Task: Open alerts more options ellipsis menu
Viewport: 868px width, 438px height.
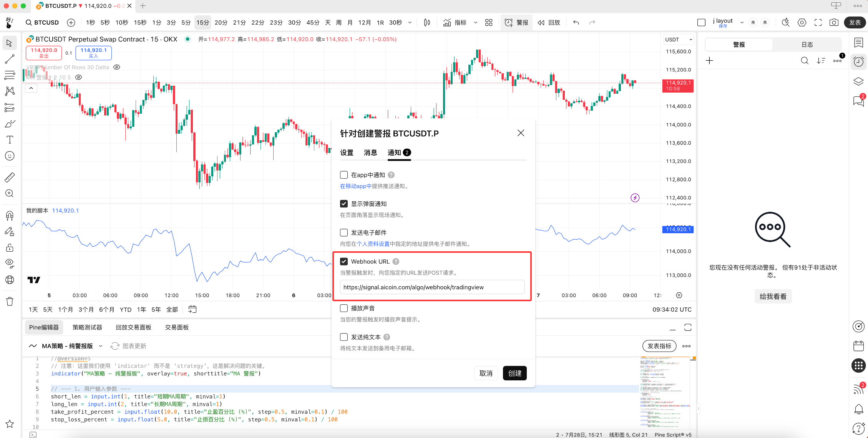Action: pyautogui.click(x=837, y=61)
